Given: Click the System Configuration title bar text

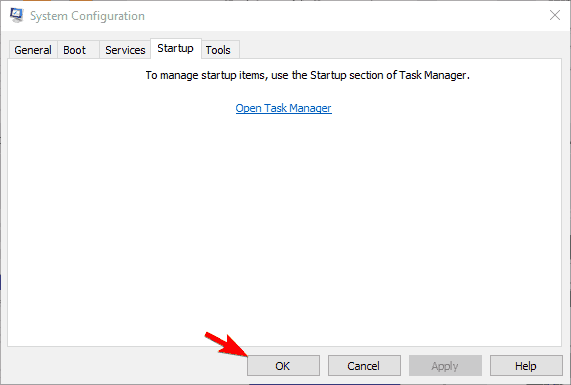Looking at the screenshot, I should [x=87, y=16].
